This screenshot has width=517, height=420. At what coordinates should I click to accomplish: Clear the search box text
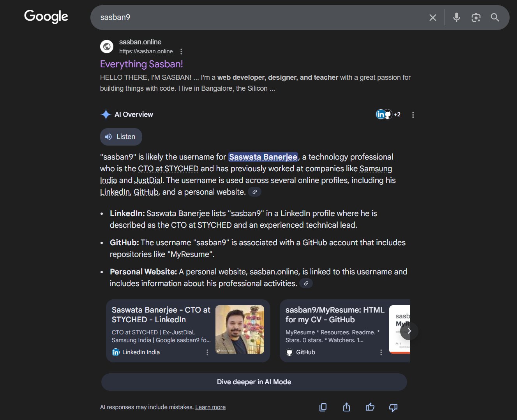(x=432, y=18)
